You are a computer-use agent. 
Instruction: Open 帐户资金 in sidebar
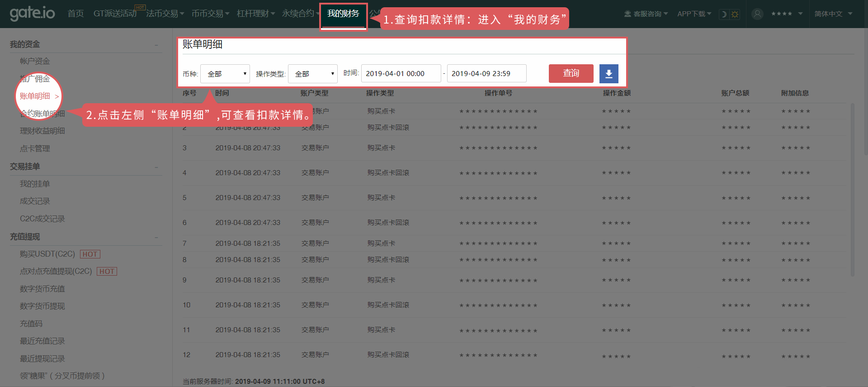[x=35, y=61]
